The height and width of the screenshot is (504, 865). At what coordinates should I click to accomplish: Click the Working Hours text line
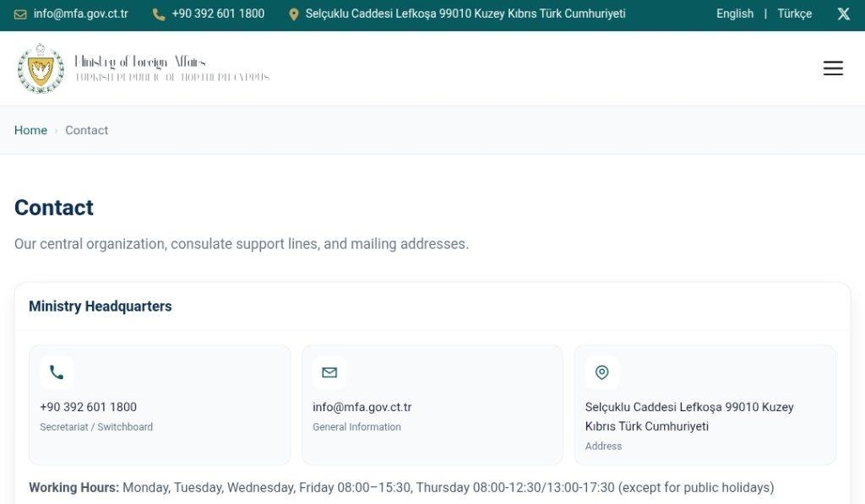401,487
